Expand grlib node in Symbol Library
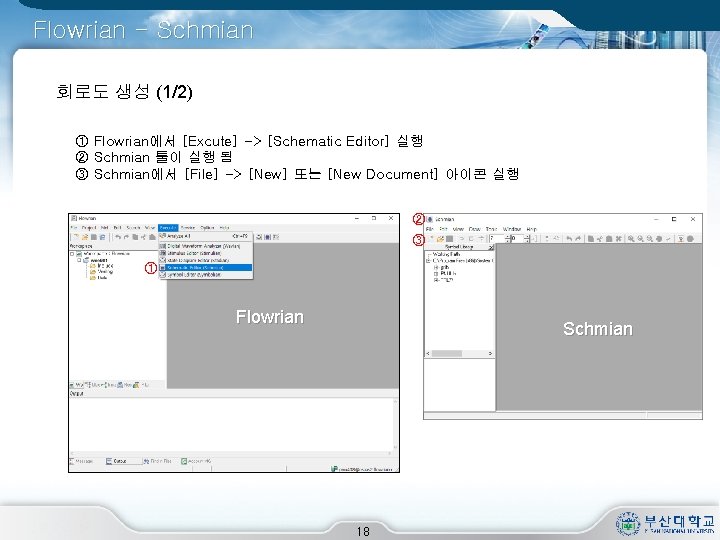Screen dimensions: 720x540 tap(435, 267)
